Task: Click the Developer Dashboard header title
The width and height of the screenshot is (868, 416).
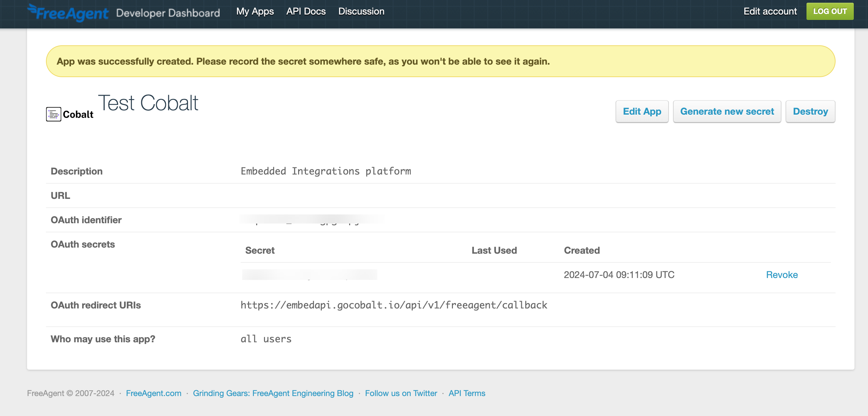Action: click(168, 13)
